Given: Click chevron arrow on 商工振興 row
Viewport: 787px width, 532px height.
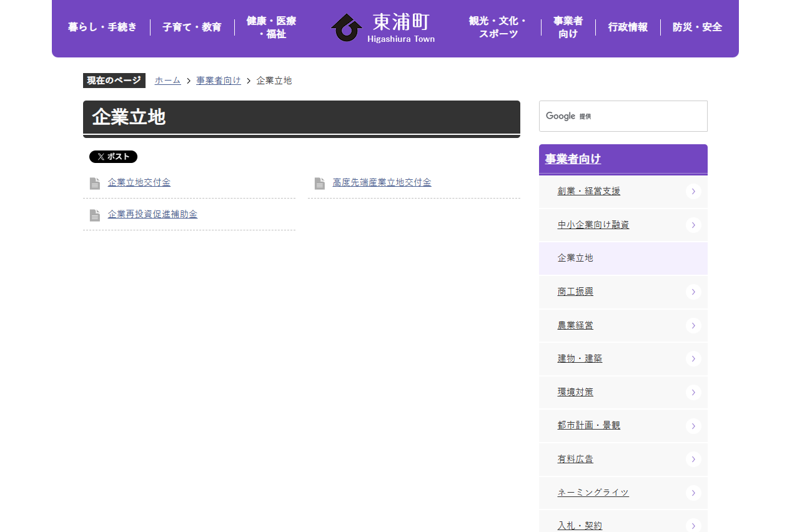Looking at the screenshot, I should 693,292.
